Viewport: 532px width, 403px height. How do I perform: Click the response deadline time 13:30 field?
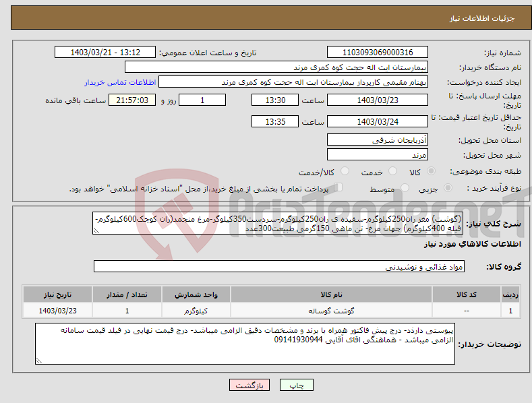click(x=275, y=100)
